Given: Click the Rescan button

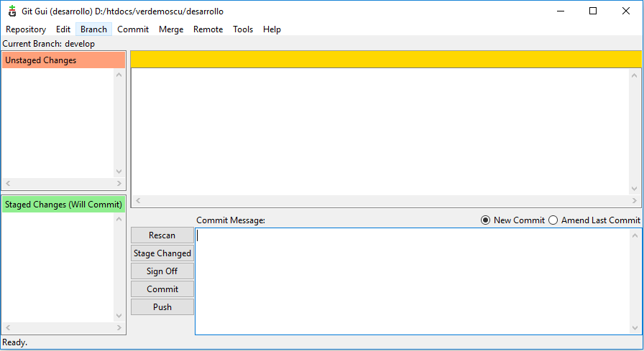Looking at the screenshot, I should click(x=162, y=235).
